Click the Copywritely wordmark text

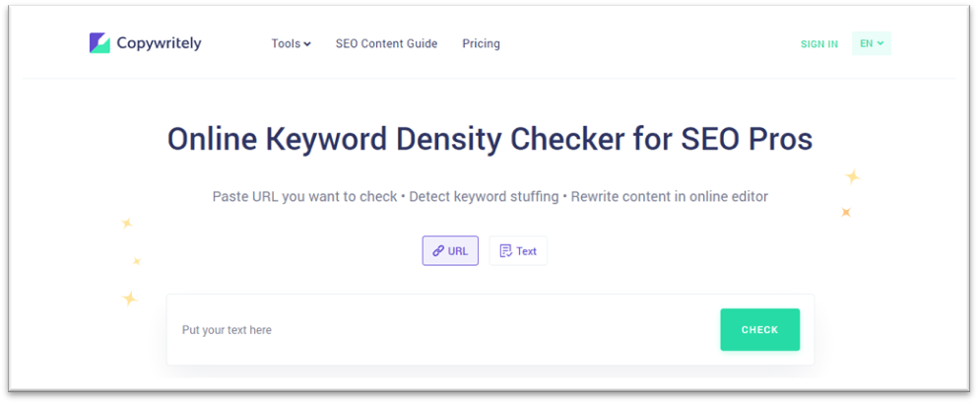[x=159, y=43]
